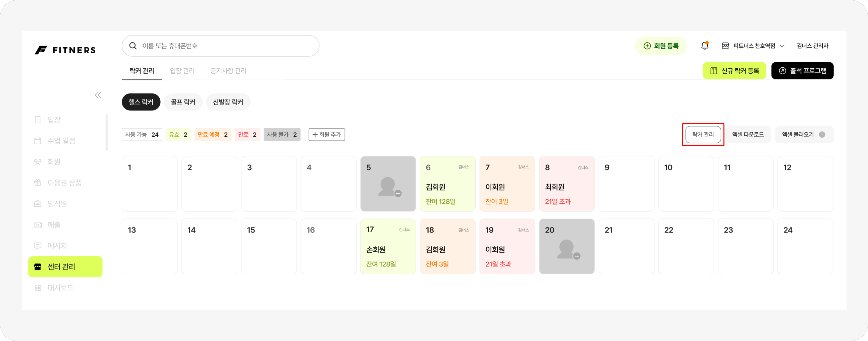Filter by 유효 2 status

pos(178,135)
